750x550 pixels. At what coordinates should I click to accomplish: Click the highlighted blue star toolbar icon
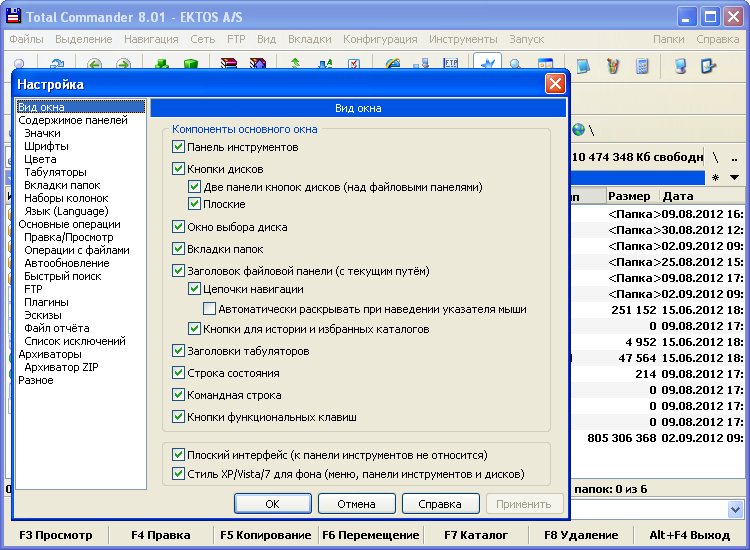click(487, 63)
